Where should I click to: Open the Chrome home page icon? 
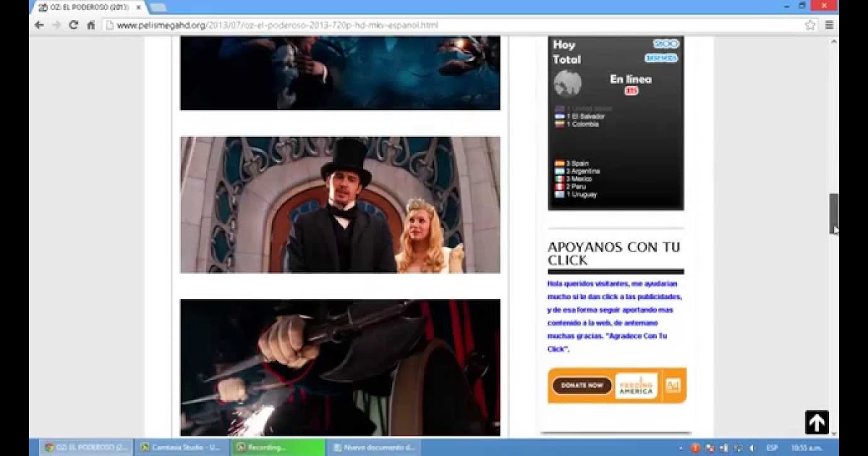(x=90, y=25)
